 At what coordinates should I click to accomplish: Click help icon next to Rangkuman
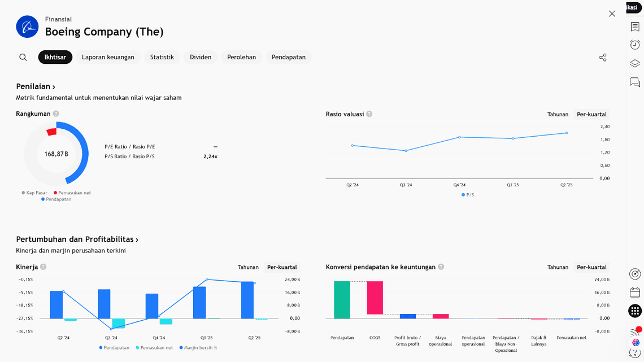point(56,114)
